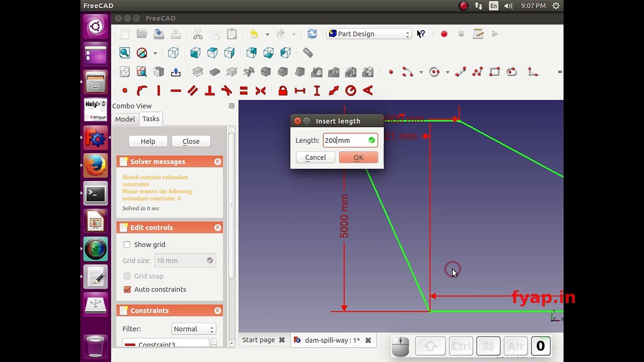Apply vertical distance constraint
Screen dimensions: 644x362
pos(317,91)
